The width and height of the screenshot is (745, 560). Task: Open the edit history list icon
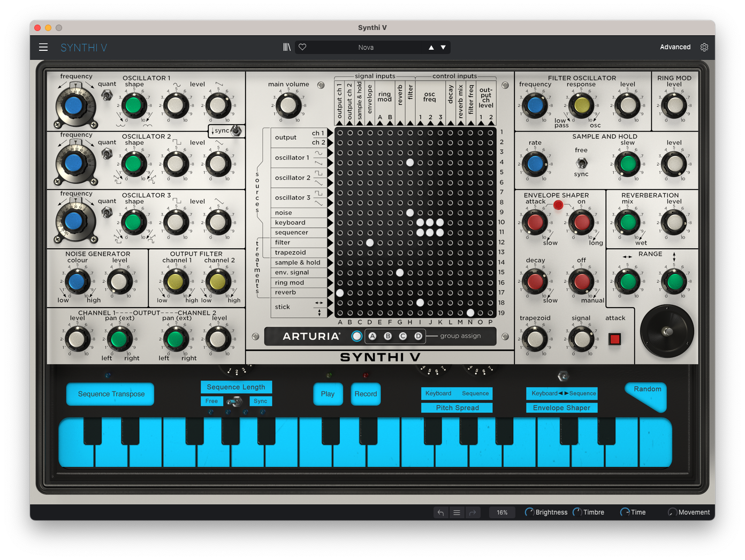[457, 512]
